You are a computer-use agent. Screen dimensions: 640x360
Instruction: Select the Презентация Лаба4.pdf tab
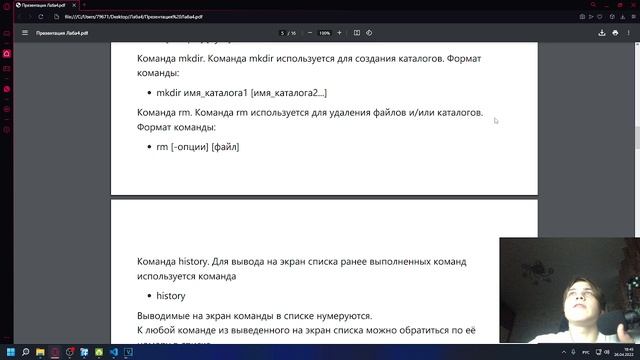click(x=44, y=5)
